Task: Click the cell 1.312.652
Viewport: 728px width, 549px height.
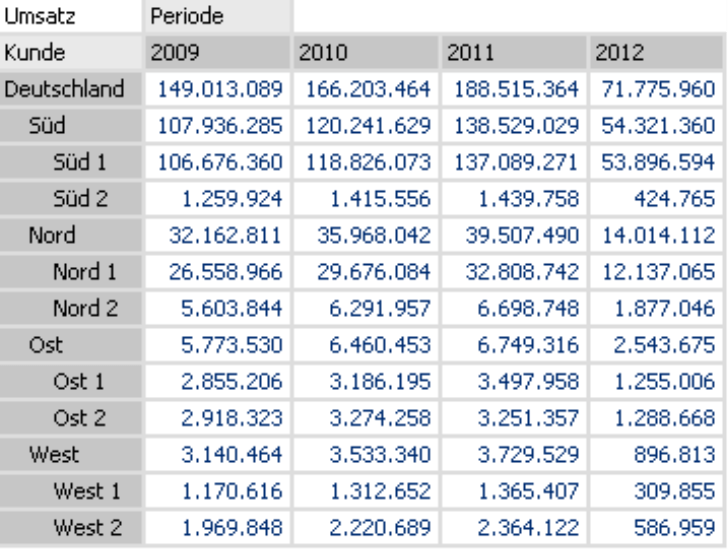Action: [366, 491]
